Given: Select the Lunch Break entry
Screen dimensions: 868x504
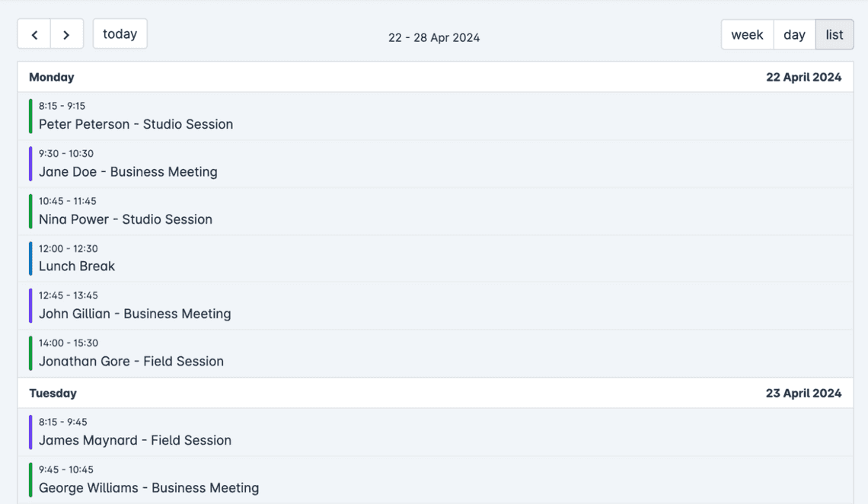Looking at the screenshot, I should (x=435, y=258).
